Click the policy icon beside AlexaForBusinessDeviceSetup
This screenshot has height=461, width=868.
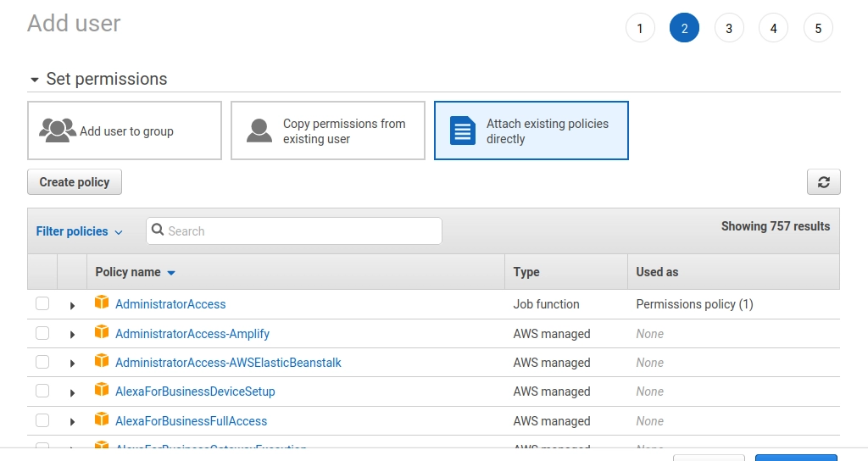102,390
